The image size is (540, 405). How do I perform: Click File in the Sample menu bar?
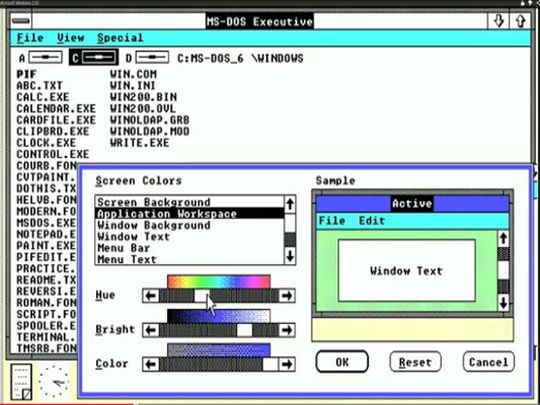coord(332,220)
